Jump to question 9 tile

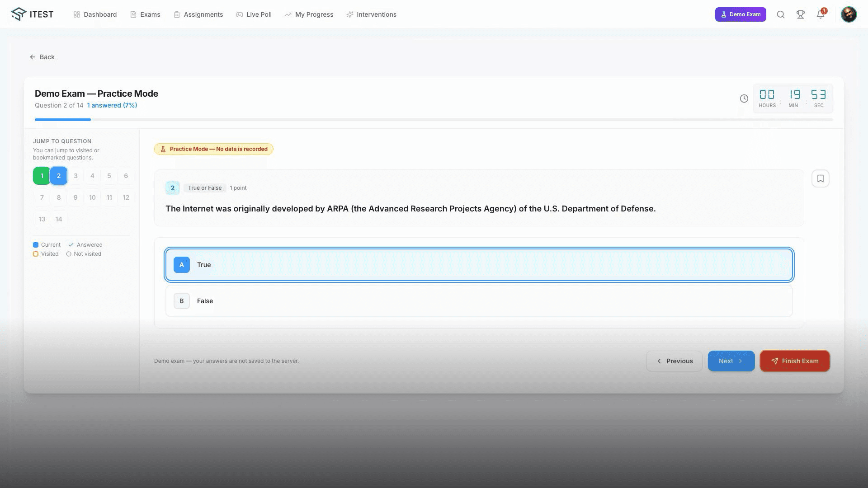[x=75, y=197]
